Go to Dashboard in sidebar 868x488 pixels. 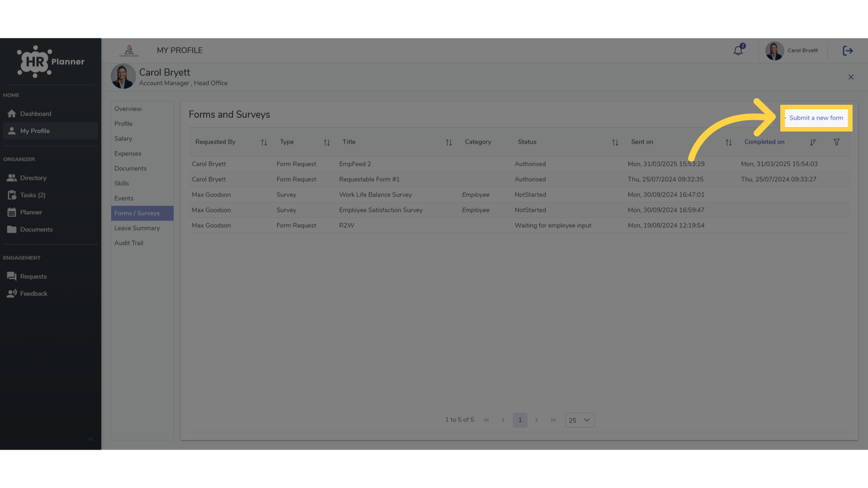tap(50, 114)
